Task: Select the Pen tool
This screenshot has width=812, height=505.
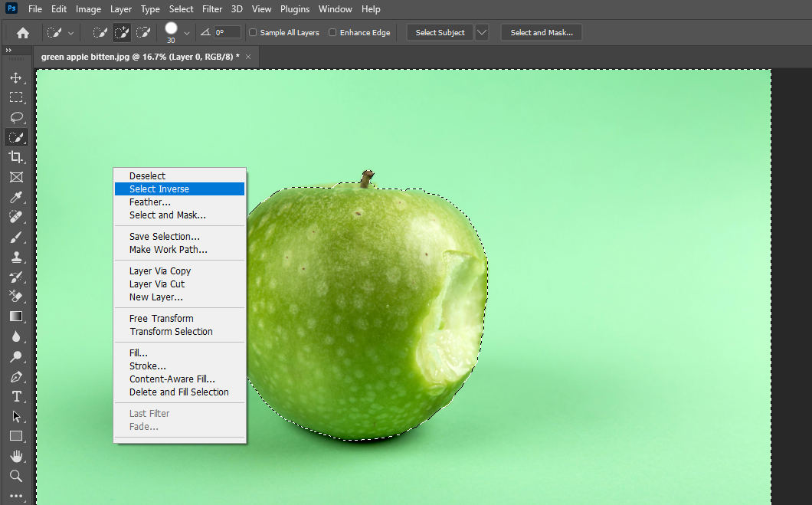Action: (16, 376)
